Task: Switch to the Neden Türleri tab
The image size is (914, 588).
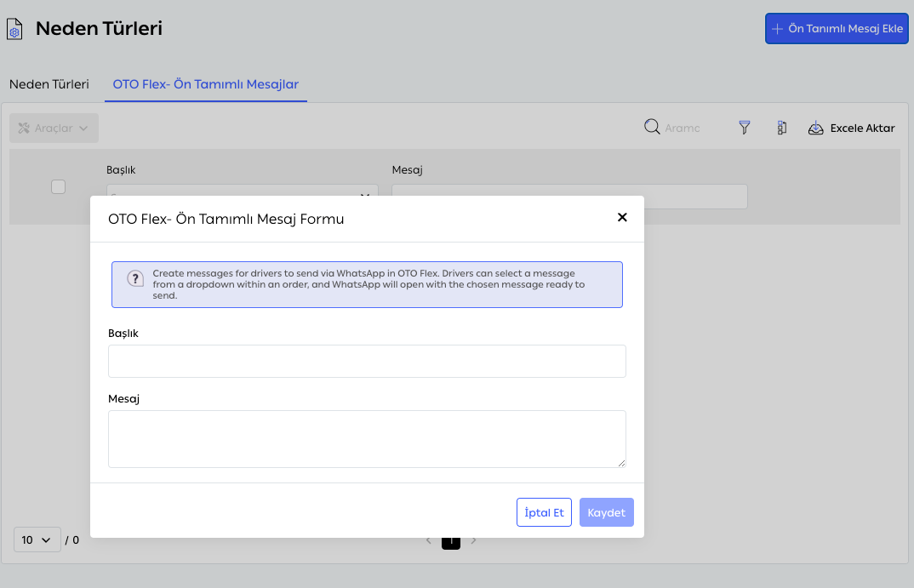Action: (x=49, y=84)
